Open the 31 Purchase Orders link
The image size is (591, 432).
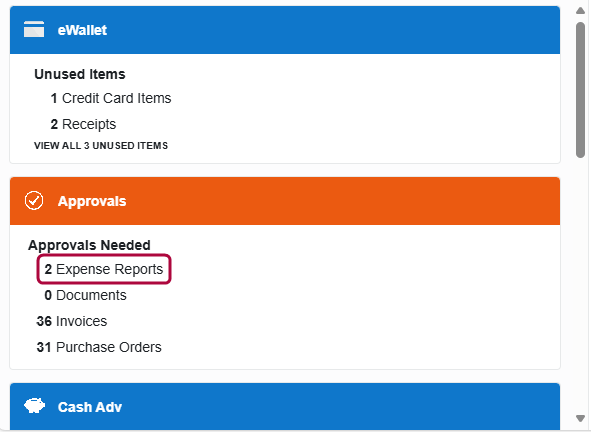point(99,347)
